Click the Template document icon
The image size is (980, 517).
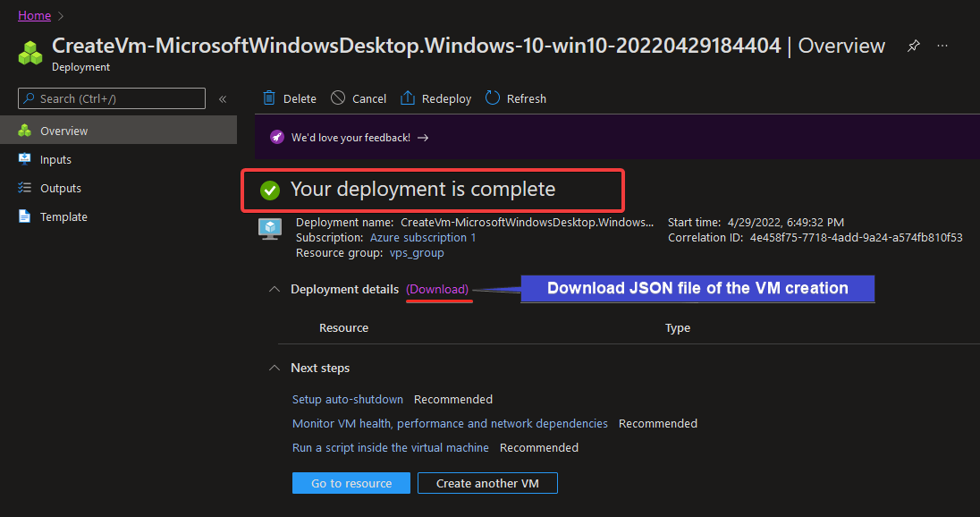[x=24, y=216]
